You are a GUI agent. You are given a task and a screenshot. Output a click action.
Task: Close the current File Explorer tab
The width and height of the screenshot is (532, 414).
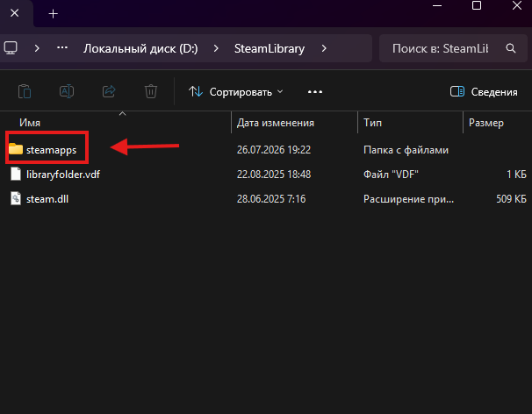point(15,13)
